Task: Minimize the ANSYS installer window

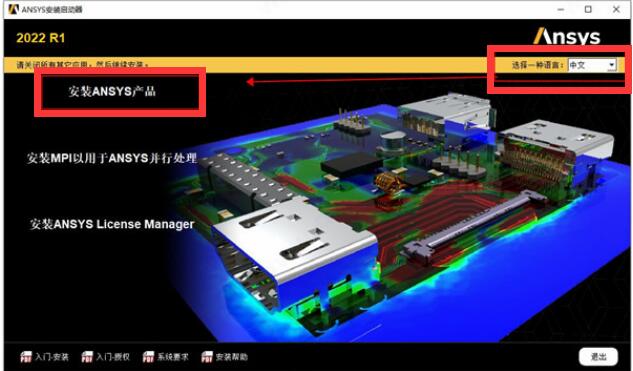Action: (561, 9)
